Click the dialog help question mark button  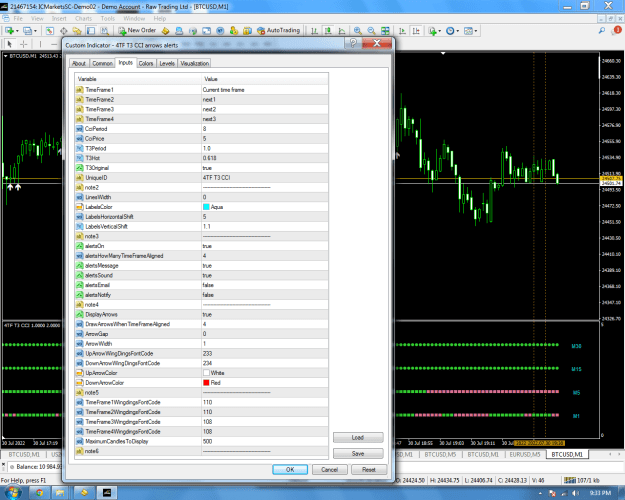(x=353, y=43)
